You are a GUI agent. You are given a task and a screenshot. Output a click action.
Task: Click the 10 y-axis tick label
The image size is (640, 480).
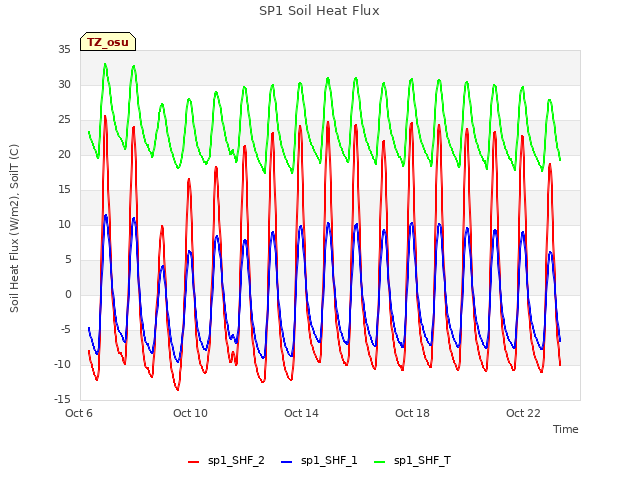64,225
